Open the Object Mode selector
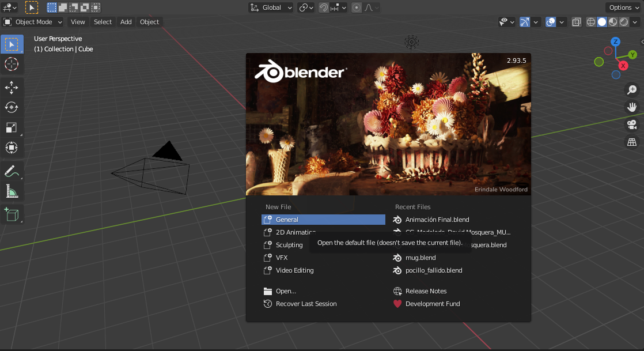Viewport: 644px width, 351px height. click(33, 22)
